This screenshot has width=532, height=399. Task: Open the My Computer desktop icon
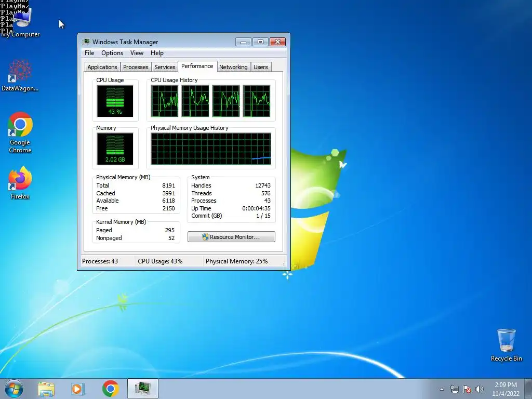coord(21,22)
